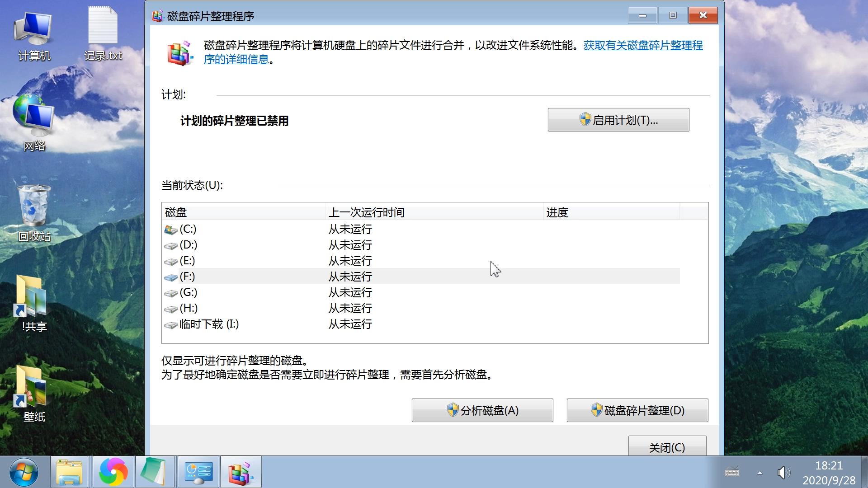
Task: Click 分析磁盘(A) to analyze the disk
Action: tap(482, 410)
